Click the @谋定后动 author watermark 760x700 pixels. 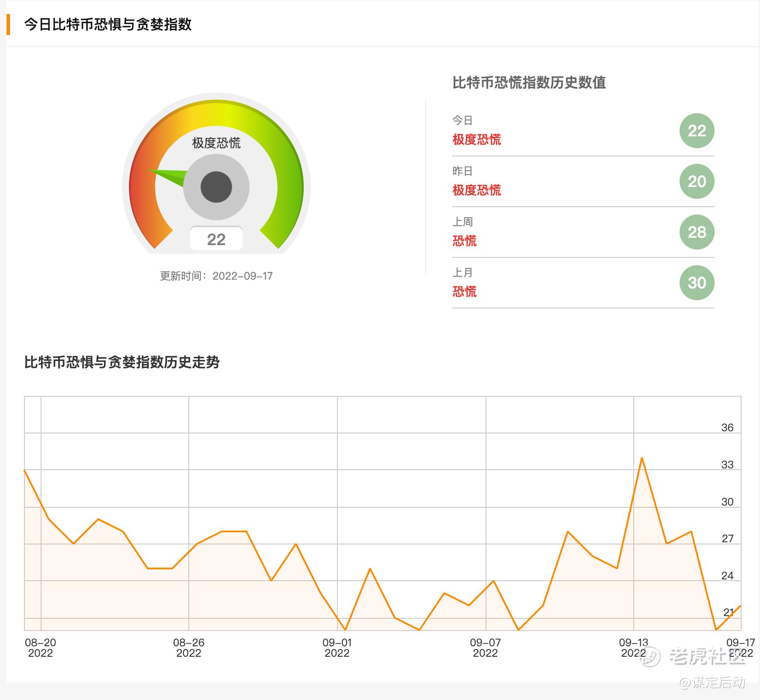pos(712,683)
